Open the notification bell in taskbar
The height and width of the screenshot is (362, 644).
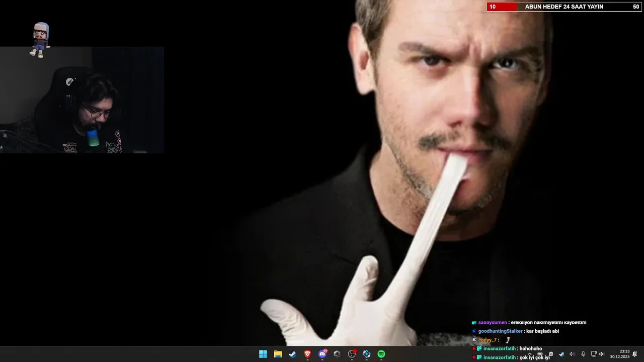tap(635, 354)
